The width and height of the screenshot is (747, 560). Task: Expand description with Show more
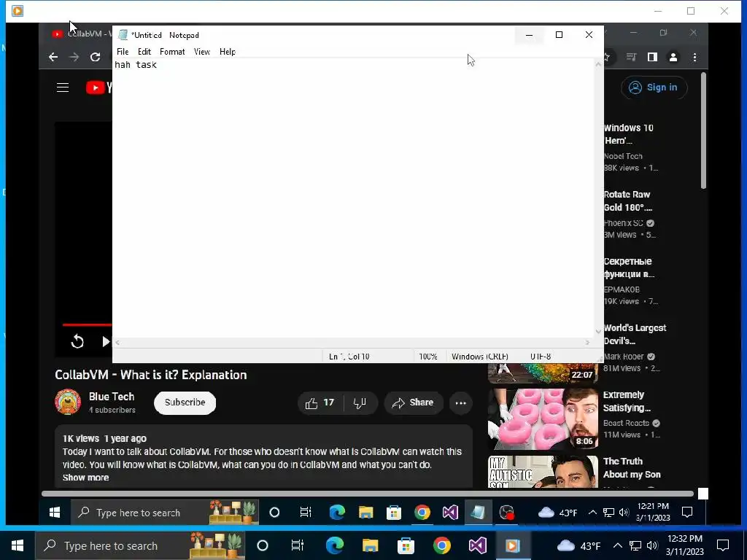(86, 478)
